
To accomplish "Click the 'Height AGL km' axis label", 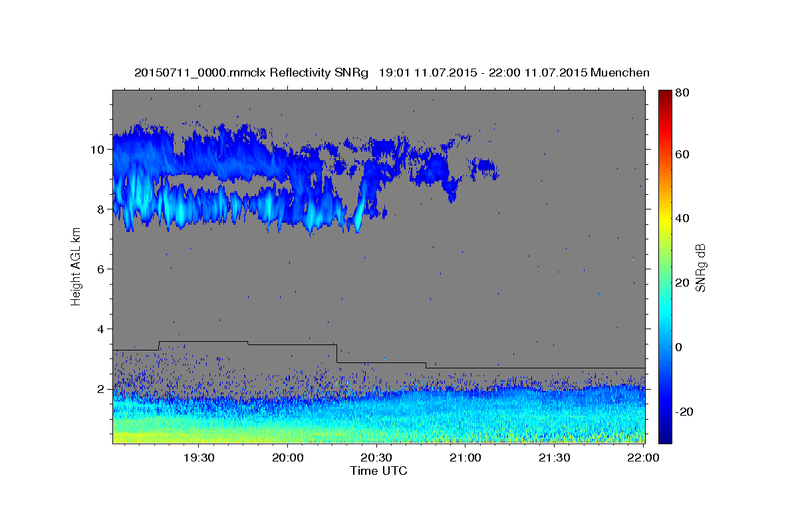I will click(76, 267).
